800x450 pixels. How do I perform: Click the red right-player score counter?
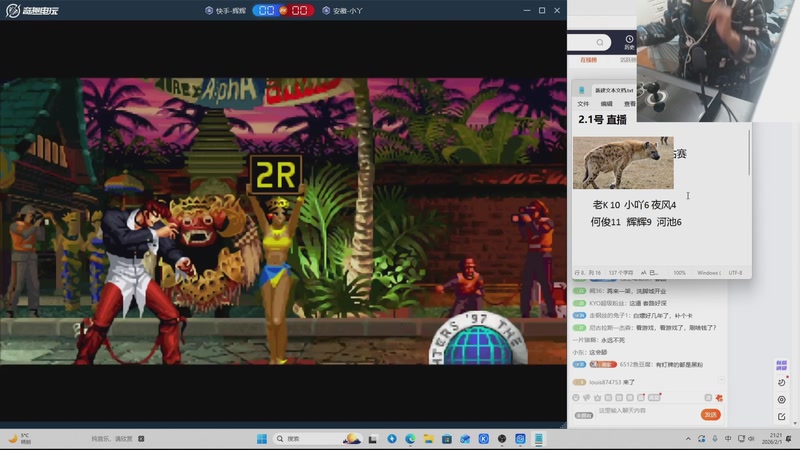coord(299,10)
